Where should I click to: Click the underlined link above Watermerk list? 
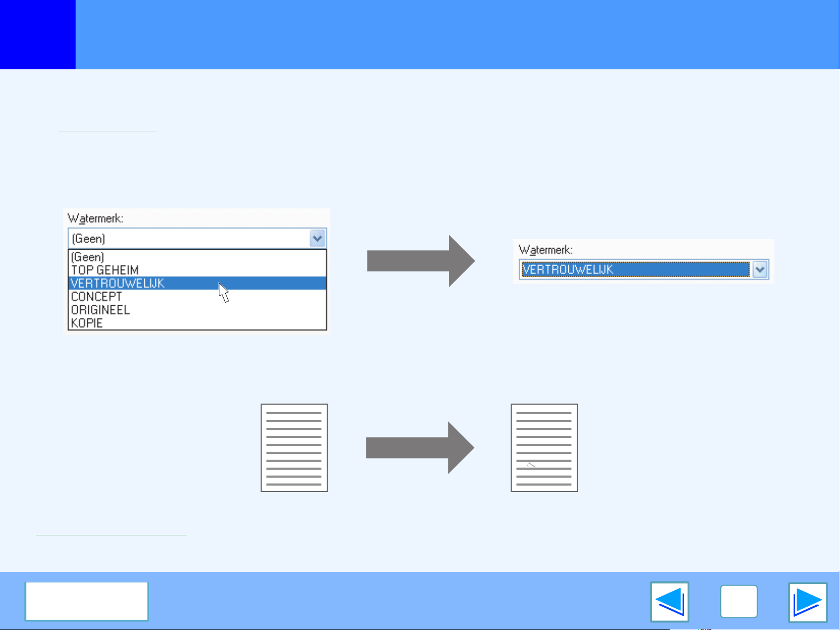[107, 127]
